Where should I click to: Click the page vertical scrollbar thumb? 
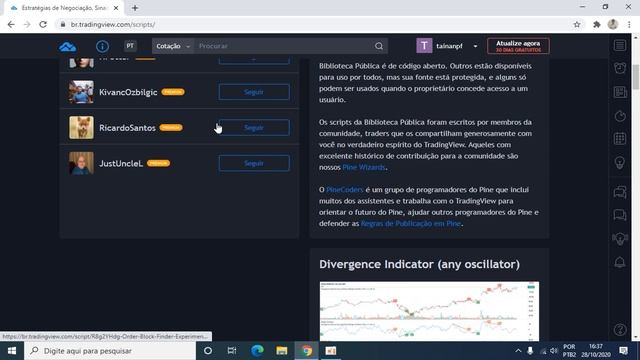(636, 76)
